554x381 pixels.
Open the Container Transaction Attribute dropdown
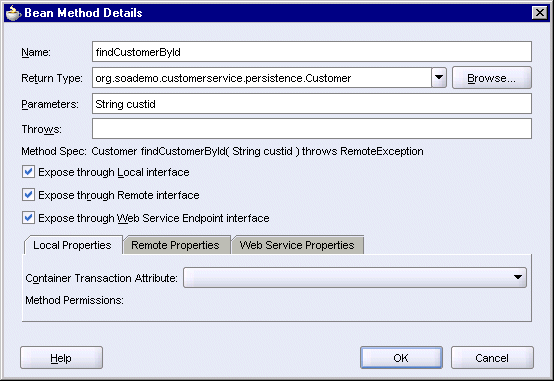[x=355, y=277]
